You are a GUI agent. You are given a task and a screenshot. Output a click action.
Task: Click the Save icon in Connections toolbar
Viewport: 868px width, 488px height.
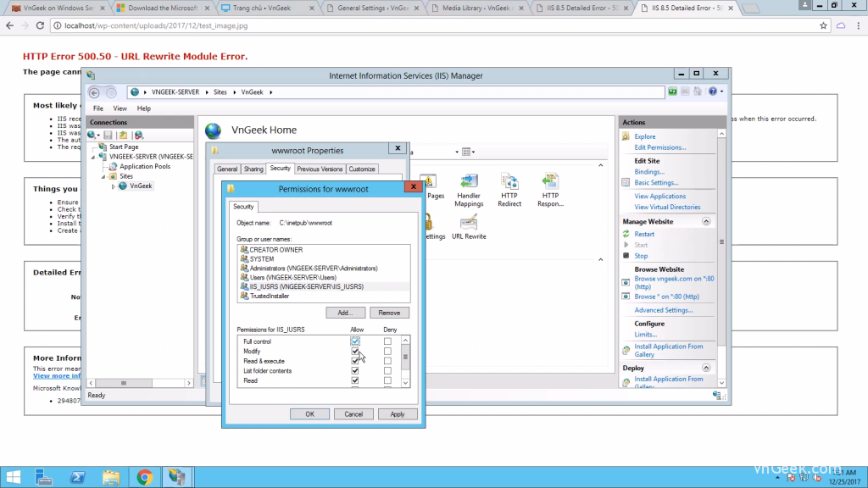coord(108,135)
